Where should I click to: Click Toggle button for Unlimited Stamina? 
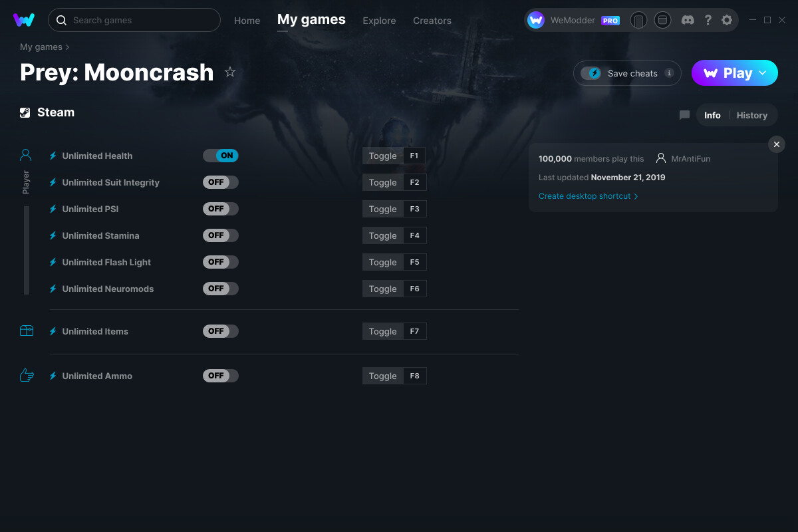coord(382,235)
